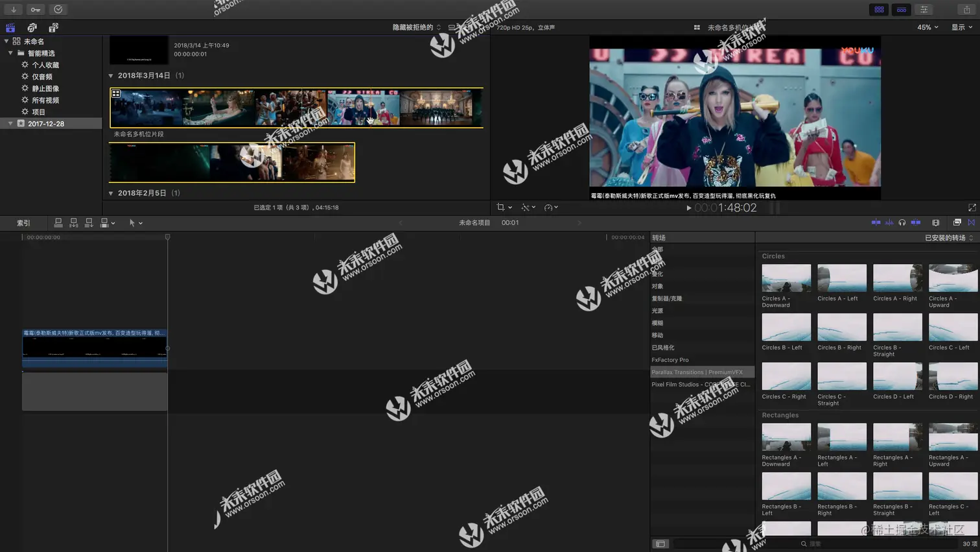
Task: Click the share export icon
Action: pos(966,9)
